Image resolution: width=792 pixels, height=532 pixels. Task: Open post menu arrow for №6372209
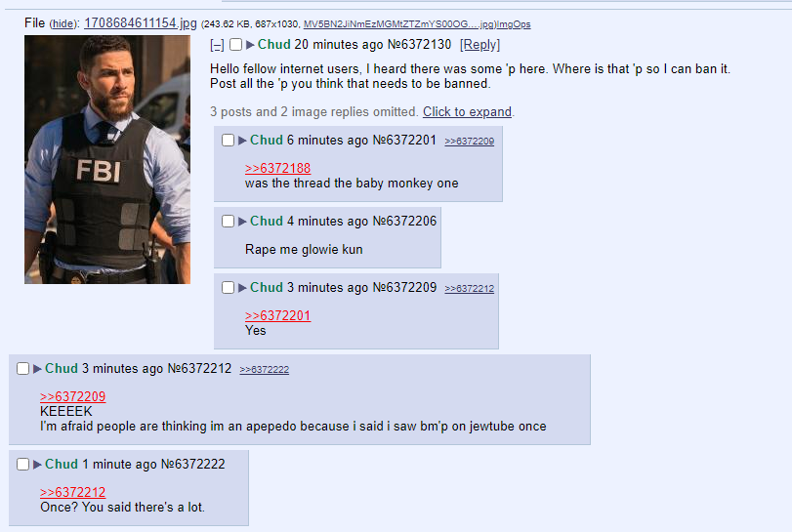pyautogui.click(x=242, y=288)
